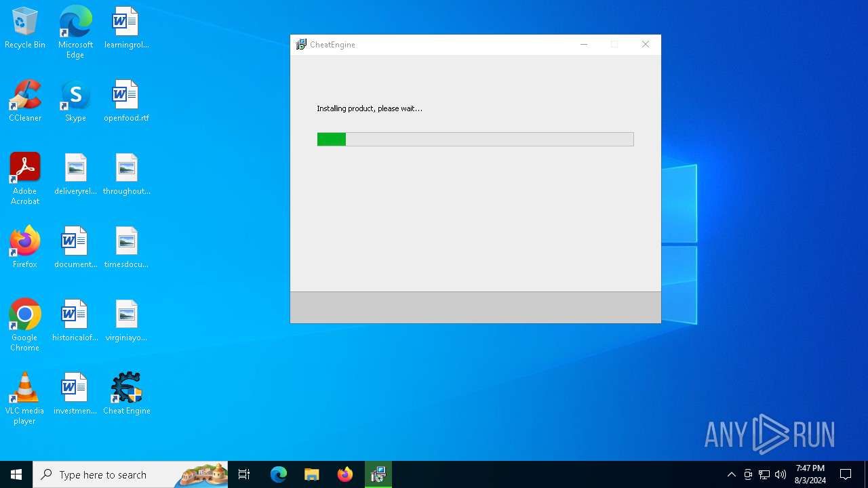Open the CCleaner desktop shortcut

click(x=25, y=101)
